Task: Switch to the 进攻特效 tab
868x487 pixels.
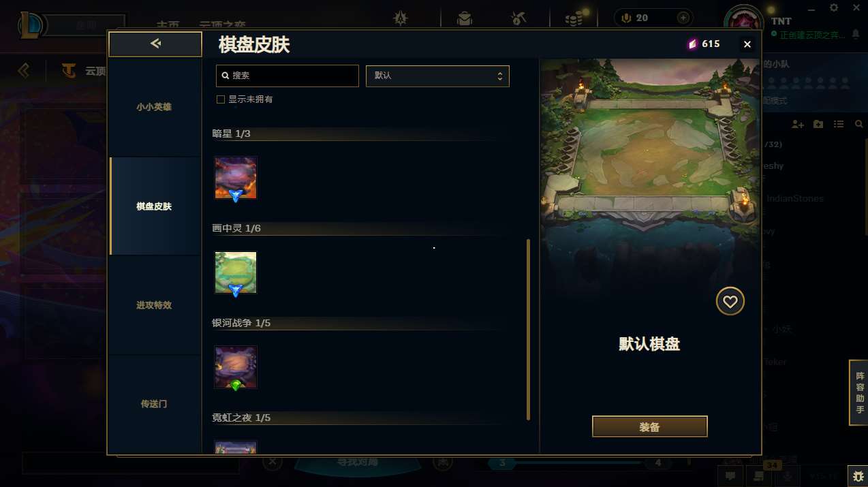Action: tap(155, 305)
